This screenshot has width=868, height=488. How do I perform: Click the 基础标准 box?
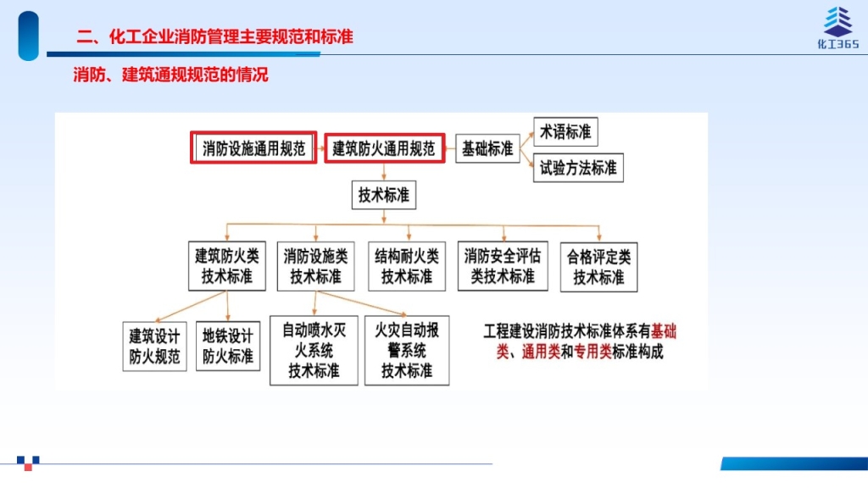click(x=487, y=148)
